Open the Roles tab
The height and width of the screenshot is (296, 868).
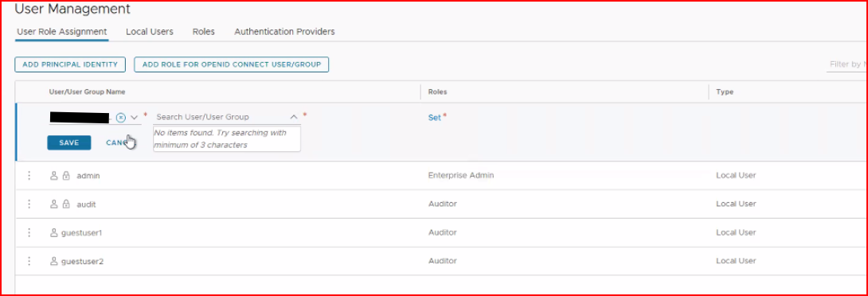click(x=204, y=32)
